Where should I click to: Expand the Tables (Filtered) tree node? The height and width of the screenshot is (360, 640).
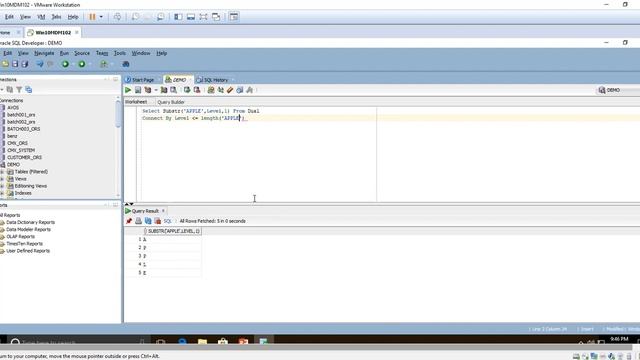(x=2, y=172)
